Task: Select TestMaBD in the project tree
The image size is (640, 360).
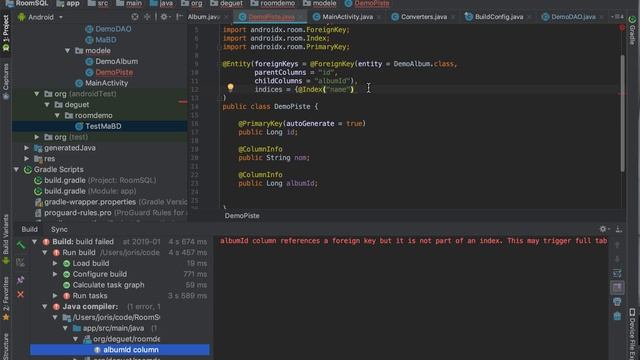Action: (103, 126)
